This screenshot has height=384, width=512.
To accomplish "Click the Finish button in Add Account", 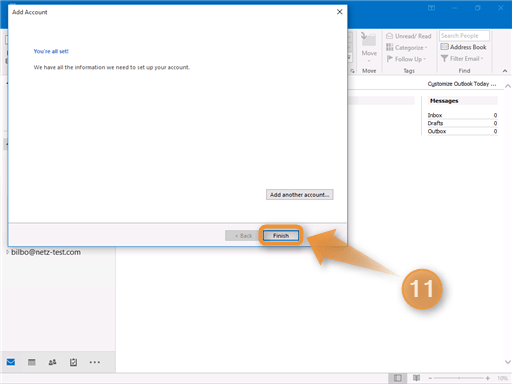I will tap(281, 236).
